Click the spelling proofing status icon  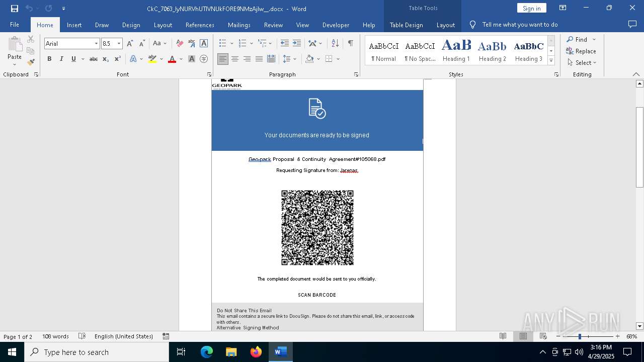click(82, 336)
